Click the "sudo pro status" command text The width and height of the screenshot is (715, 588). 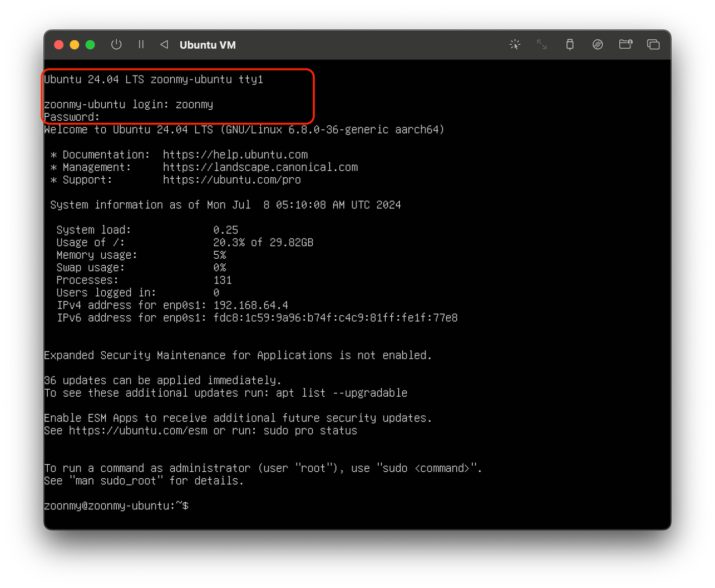coord(310,430)
